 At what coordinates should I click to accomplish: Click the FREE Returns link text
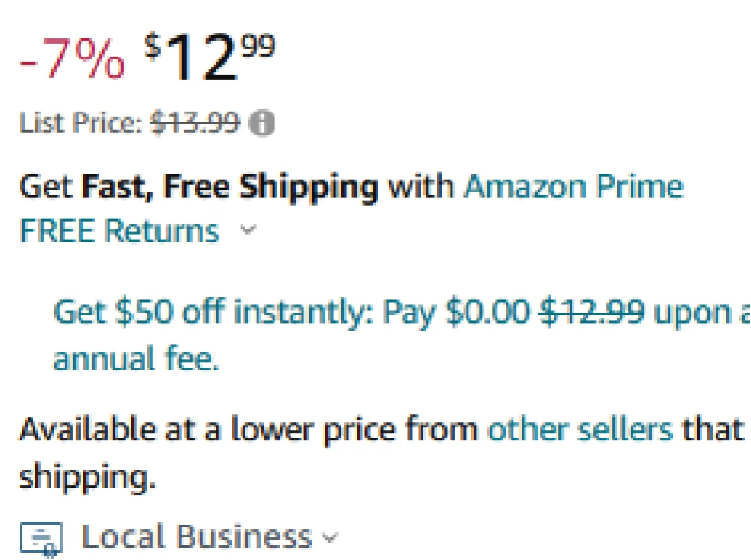pos(119,231)
